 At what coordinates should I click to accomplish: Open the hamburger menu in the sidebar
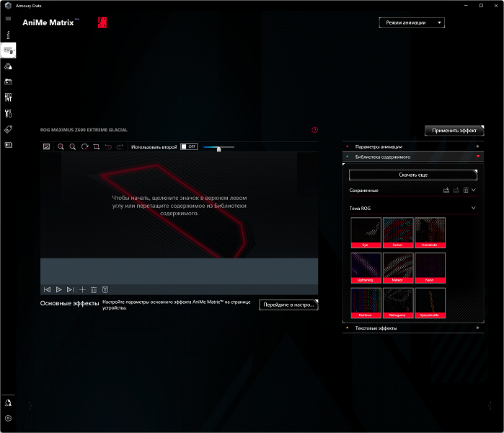coord(9,19)
